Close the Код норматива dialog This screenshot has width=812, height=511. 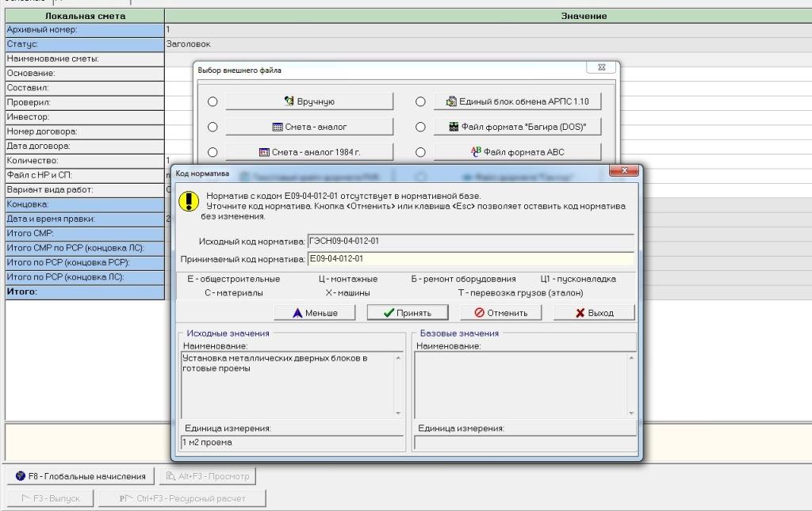point(624,170)
